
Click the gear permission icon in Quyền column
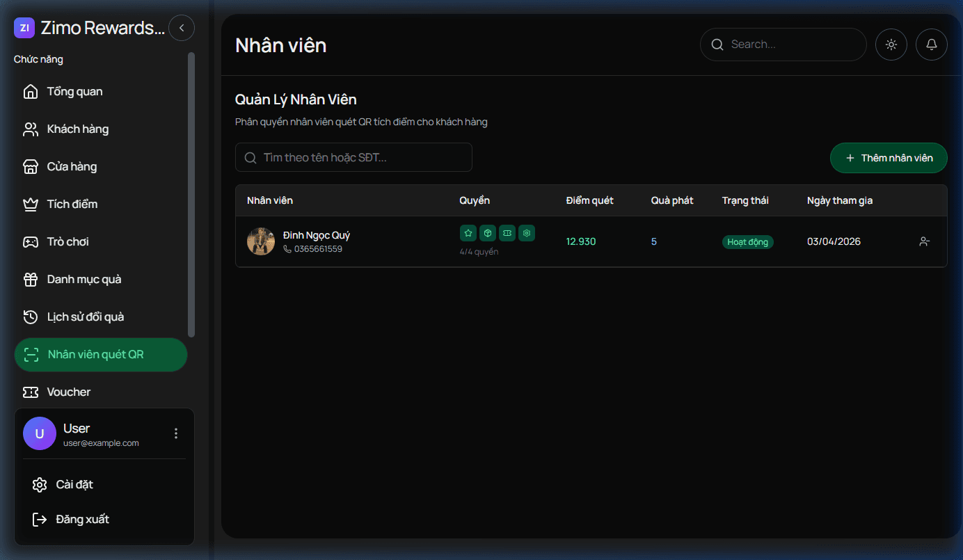tap(527, 233)
